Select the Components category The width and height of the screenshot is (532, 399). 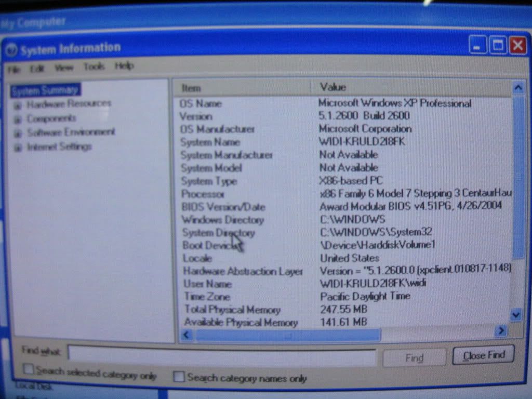(51, 118)
